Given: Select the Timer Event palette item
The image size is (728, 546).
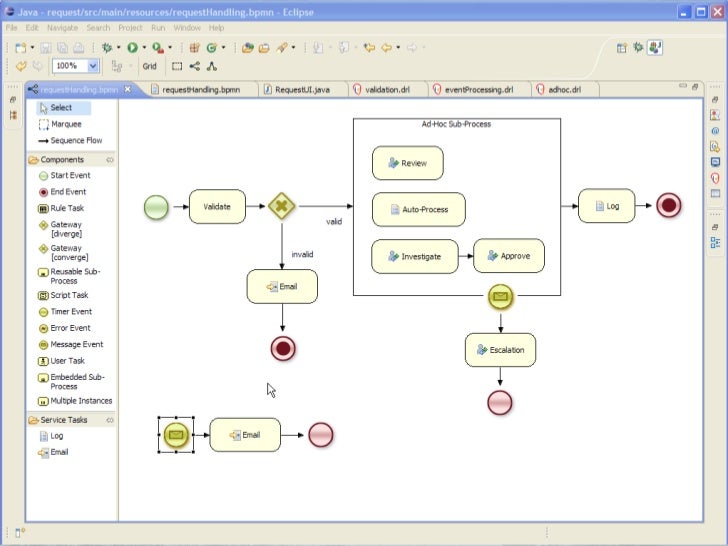Looking at the screenshot, I should click(65, 312).
